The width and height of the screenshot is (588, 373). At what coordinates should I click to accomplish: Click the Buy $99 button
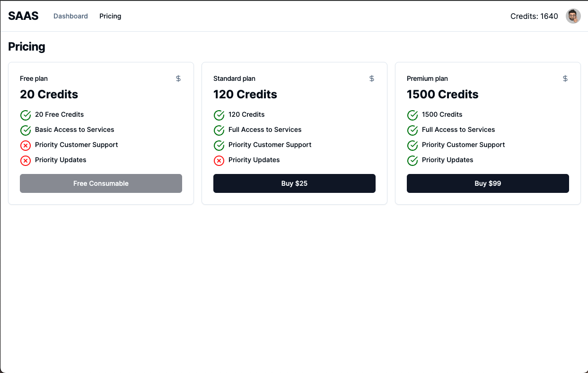point(488,183)
